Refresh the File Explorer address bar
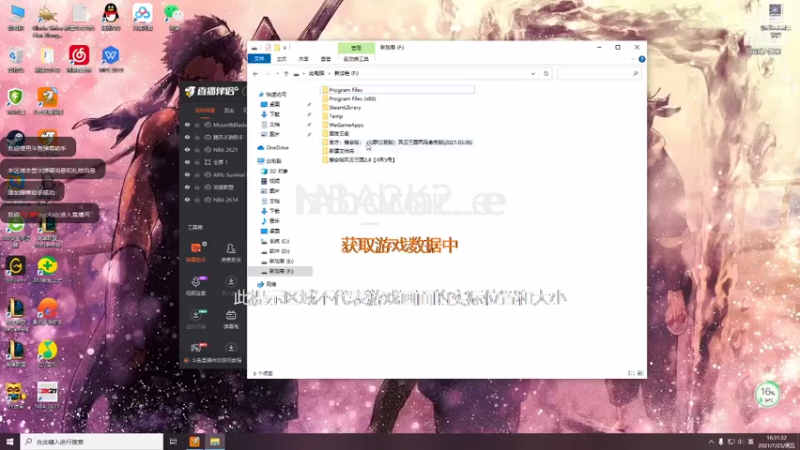800x450 pixels. tap(546, 73)
